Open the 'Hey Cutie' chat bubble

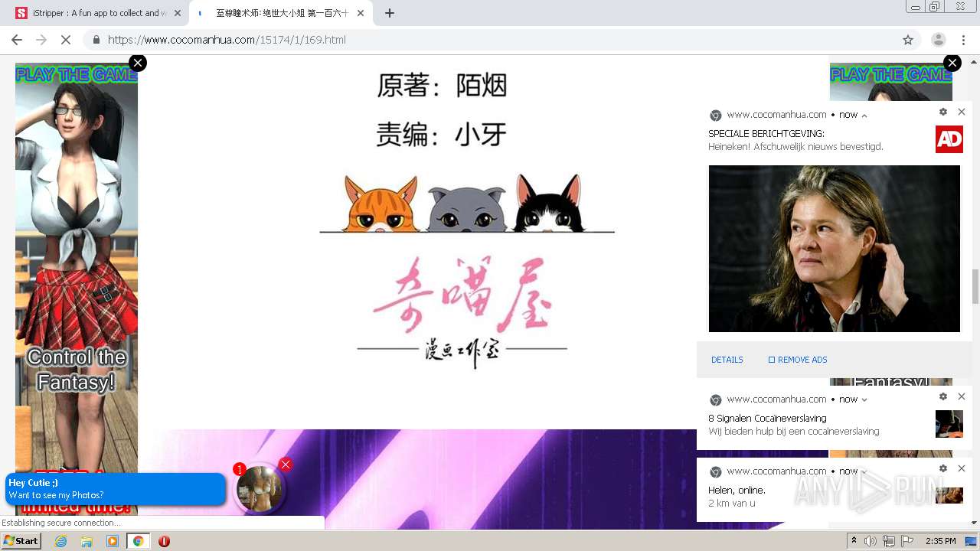116,489
